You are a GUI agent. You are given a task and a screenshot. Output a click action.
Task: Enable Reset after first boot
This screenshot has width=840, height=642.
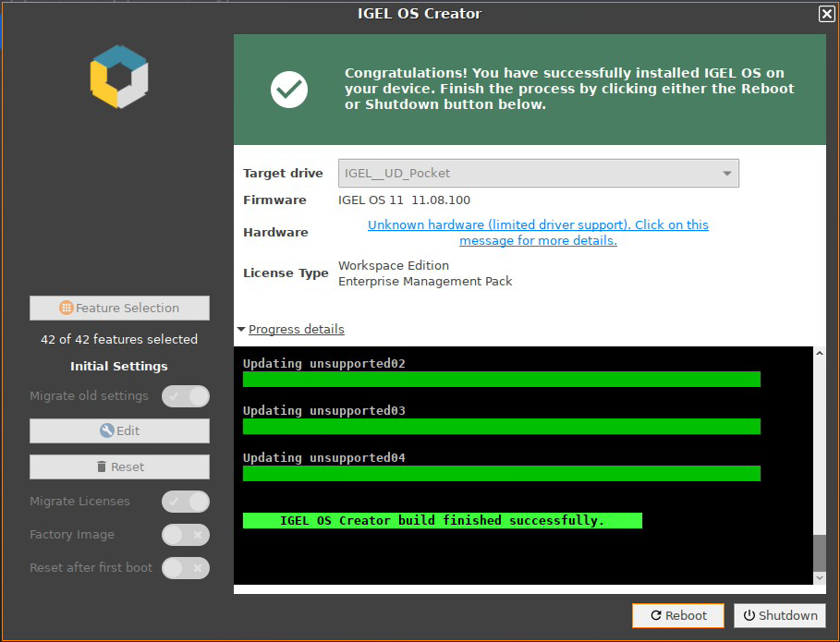pos(186,568)
